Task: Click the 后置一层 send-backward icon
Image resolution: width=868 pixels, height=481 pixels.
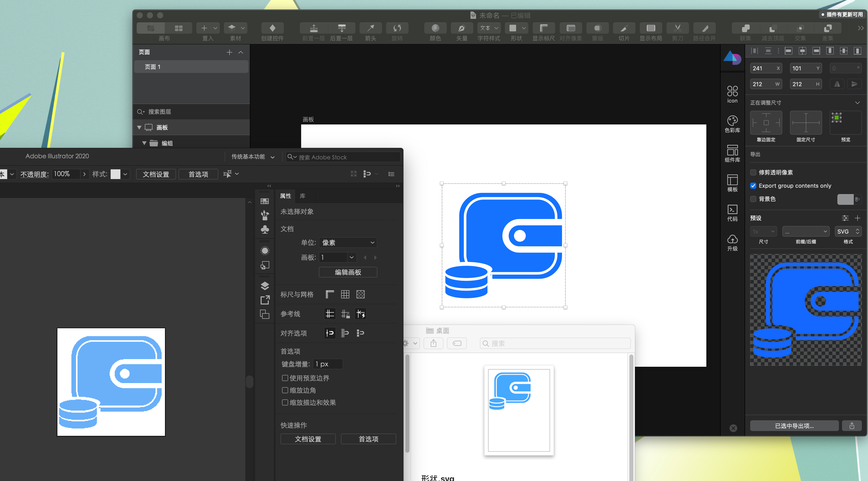Action: pyautogui.click(x=341, y=28)
